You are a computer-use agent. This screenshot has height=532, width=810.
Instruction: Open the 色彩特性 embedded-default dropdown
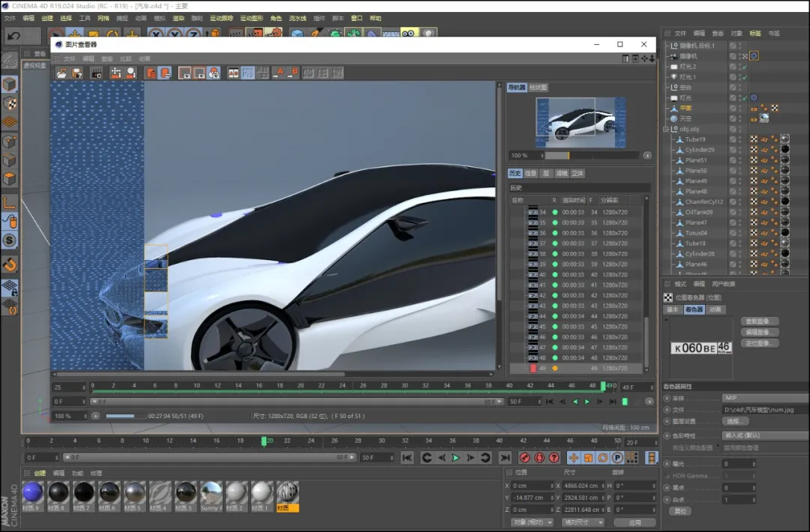pyautogui.click(x=766, y=435)
